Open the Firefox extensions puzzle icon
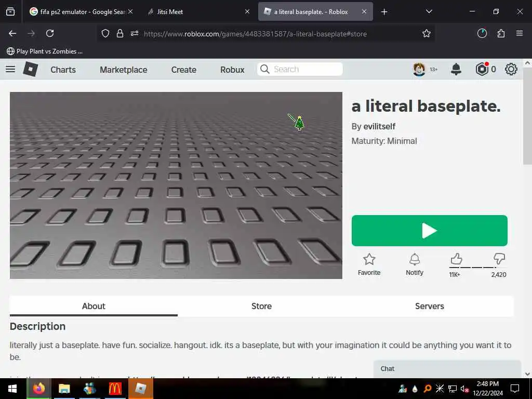The height and width of the screenshot is (399, 532). pos(501,33)
